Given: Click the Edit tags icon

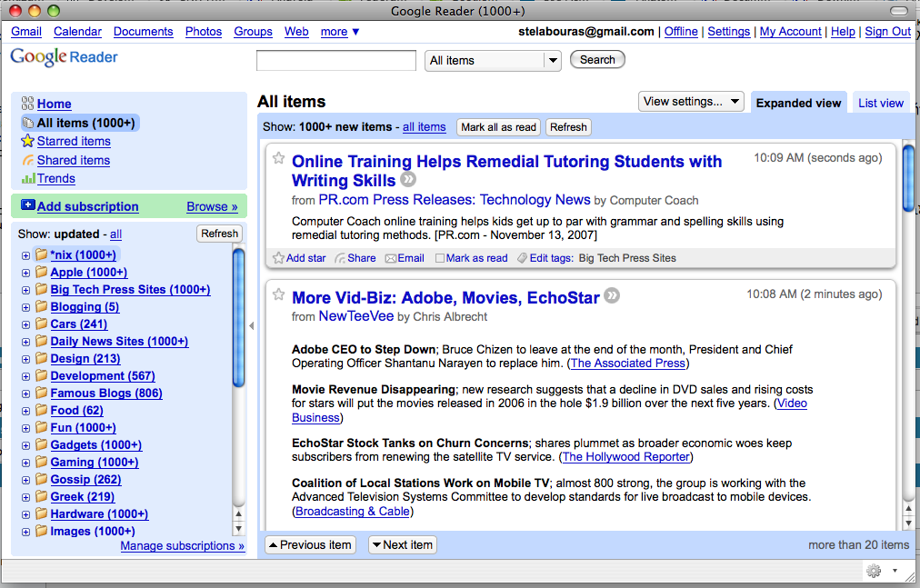Looking at the screenshot, I should (522, 258).
